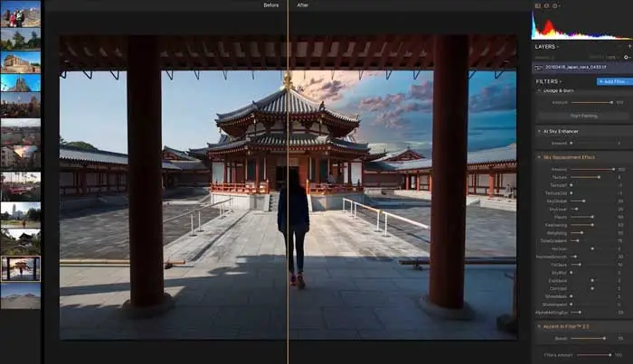Click the layer icon beside the japan_nara filename

539,68
